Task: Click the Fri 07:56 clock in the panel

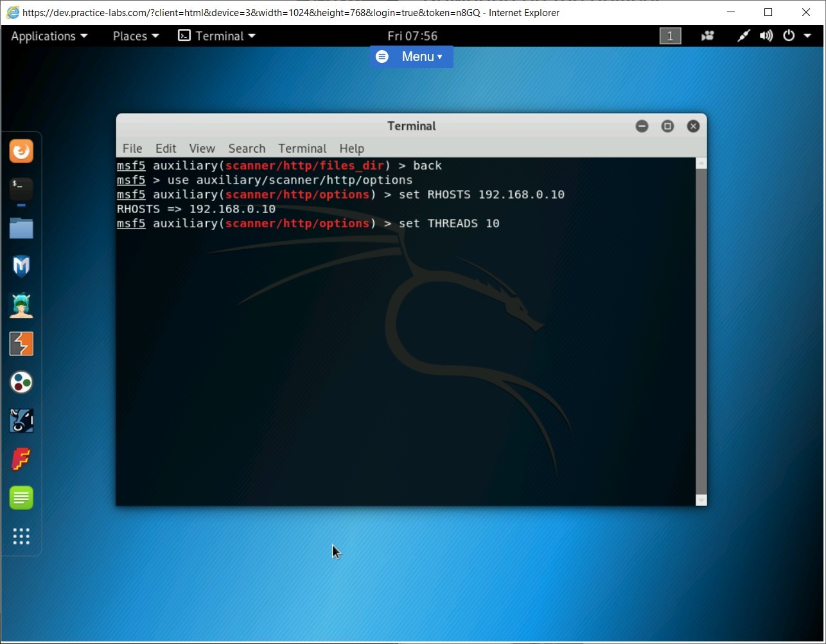Action: coord(412,36)
